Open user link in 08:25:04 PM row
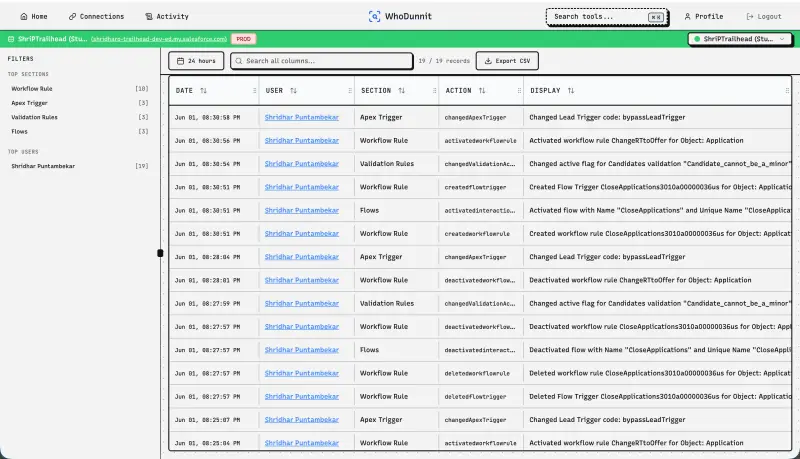The width and height of the screenshot is (800, 459). pyautogui.click(x=302, y=443)
